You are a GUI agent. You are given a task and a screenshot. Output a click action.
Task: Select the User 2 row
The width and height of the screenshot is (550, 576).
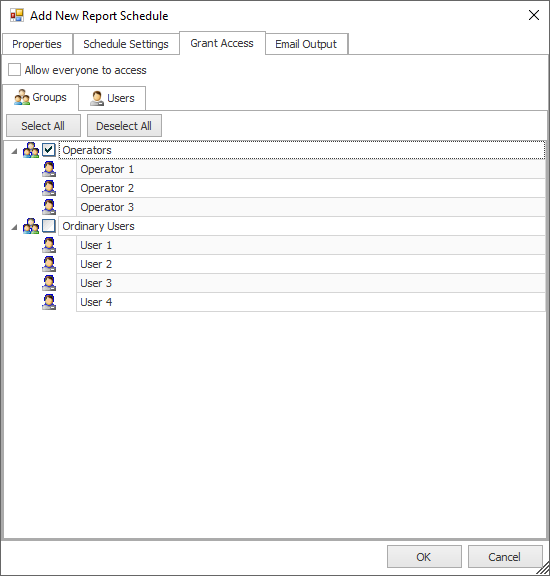point(311,264)
